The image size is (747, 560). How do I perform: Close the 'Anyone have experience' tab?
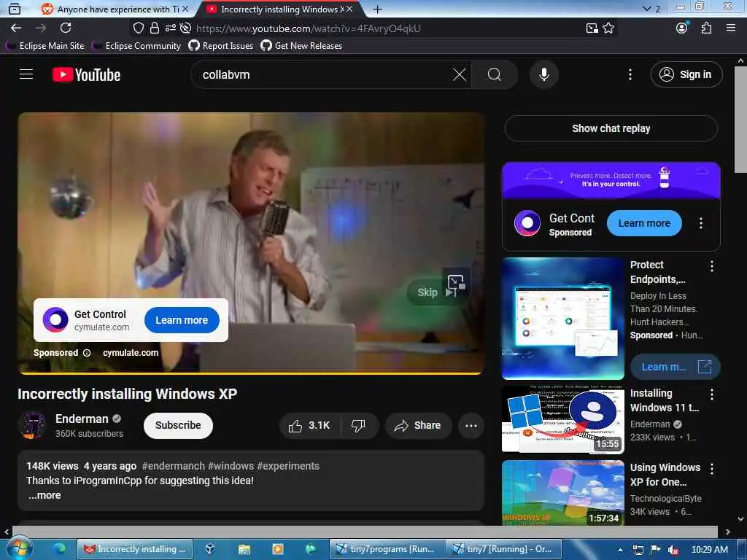click(185, 9)
